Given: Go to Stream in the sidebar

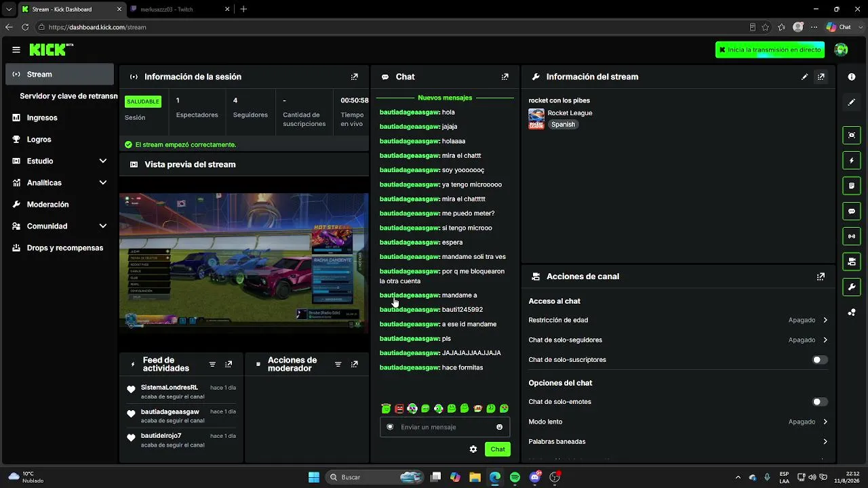Looking at the screenshot, I should [60, 75].
